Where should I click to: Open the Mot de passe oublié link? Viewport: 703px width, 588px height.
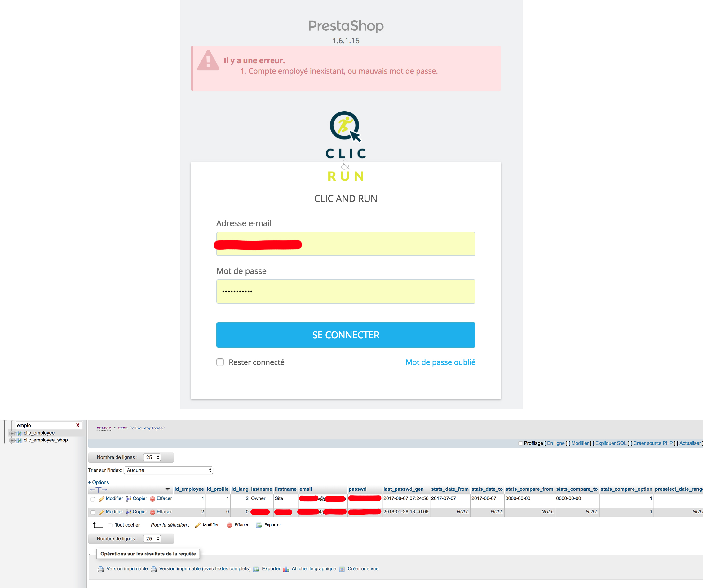click(x=440, y=362)
